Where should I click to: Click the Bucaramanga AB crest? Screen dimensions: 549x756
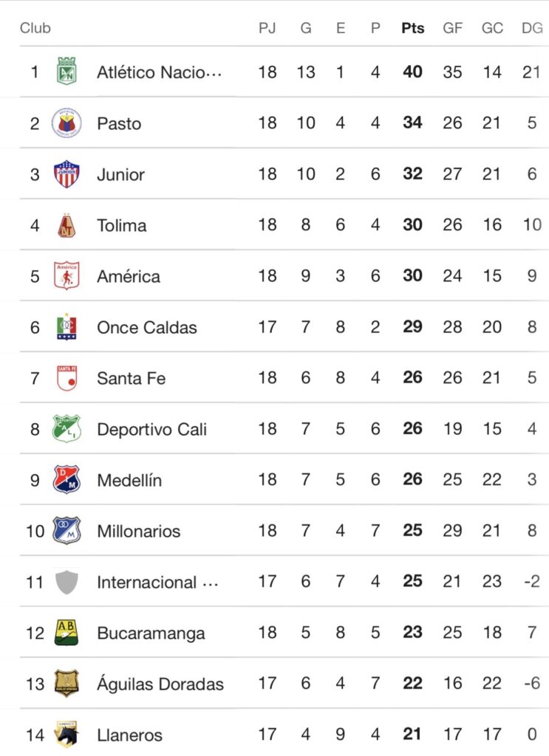[x=67, y=633]
